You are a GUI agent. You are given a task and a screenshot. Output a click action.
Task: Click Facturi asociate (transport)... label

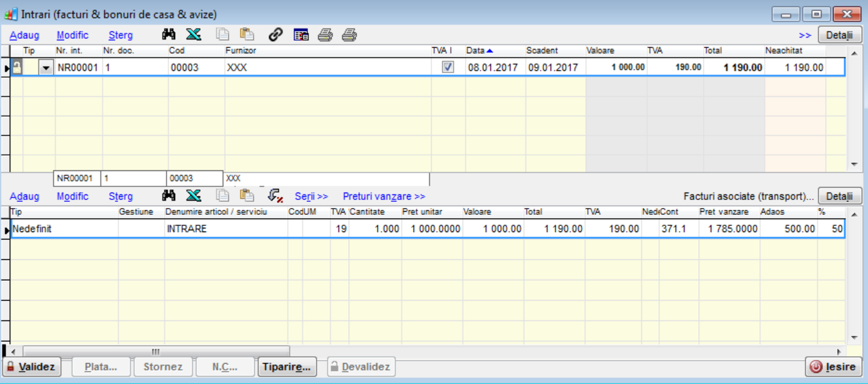click(x=749, y=196)
